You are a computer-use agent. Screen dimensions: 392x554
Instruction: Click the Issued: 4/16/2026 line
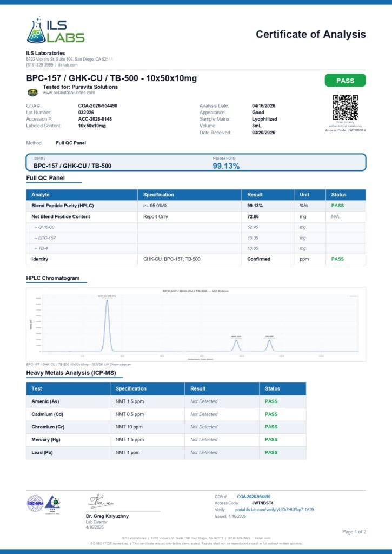(x=230, y=516)
